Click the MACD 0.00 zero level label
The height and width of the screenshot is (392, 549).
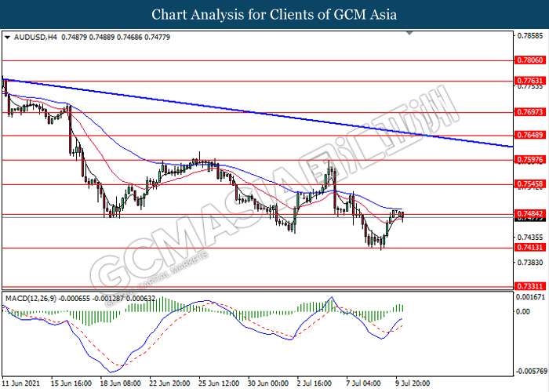(523, 311)
